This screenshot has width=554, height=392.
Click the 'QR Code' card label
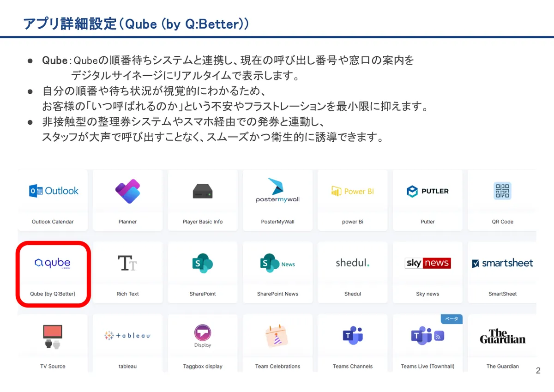click(502, 222)
